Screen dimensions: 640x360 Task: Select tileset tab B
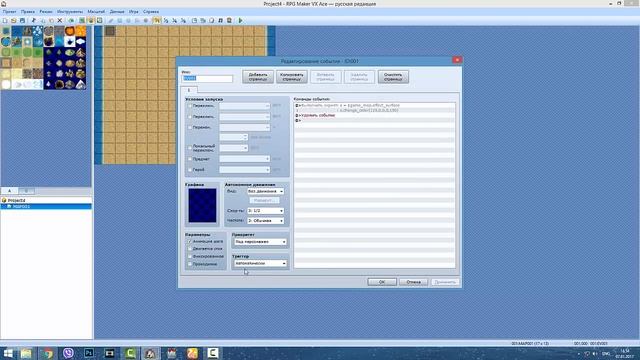(27, 191)
